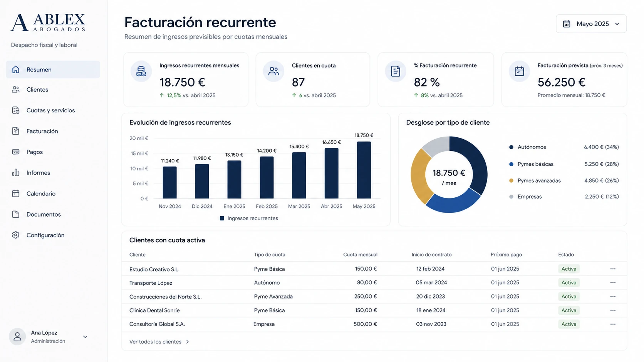Click the Documentos file icon
Screen dimensions: 644x362
pyautogui.click(x=16, y=214)
